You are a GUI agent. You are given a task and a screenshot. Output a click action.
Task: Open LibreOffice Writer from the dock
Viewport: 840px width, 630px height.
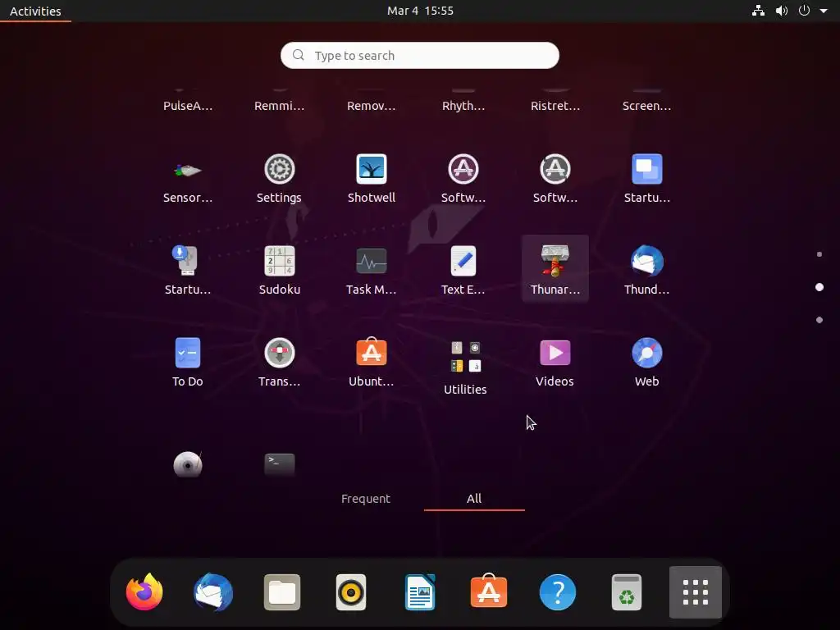pyautogui.click(x=420, y=592)
